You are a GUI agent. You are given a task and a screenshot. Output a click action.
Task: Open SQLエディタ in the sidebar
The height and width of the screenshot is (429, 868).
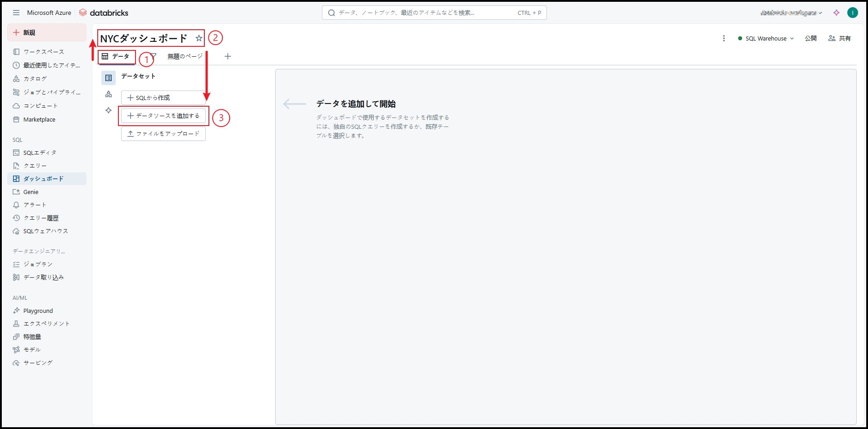[x=47, y=153]
